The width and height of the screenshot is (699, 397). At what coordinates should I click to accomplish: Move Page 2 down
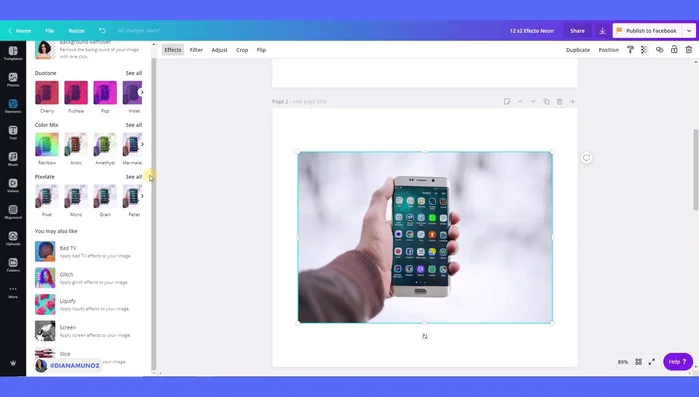(x=533, y=102)
